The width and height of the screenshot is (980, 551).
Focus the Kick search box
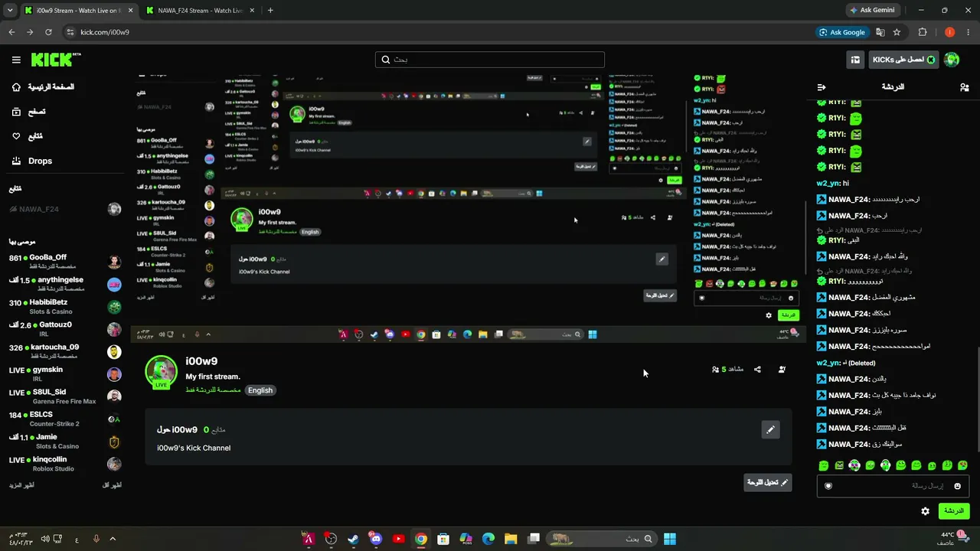click(490, 60)
